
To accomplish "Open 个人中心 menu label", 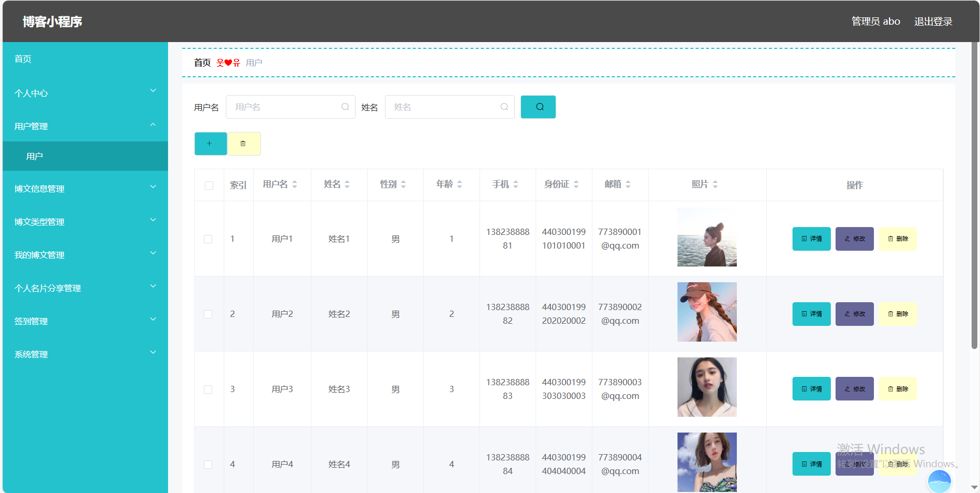I will click(32, 94).
